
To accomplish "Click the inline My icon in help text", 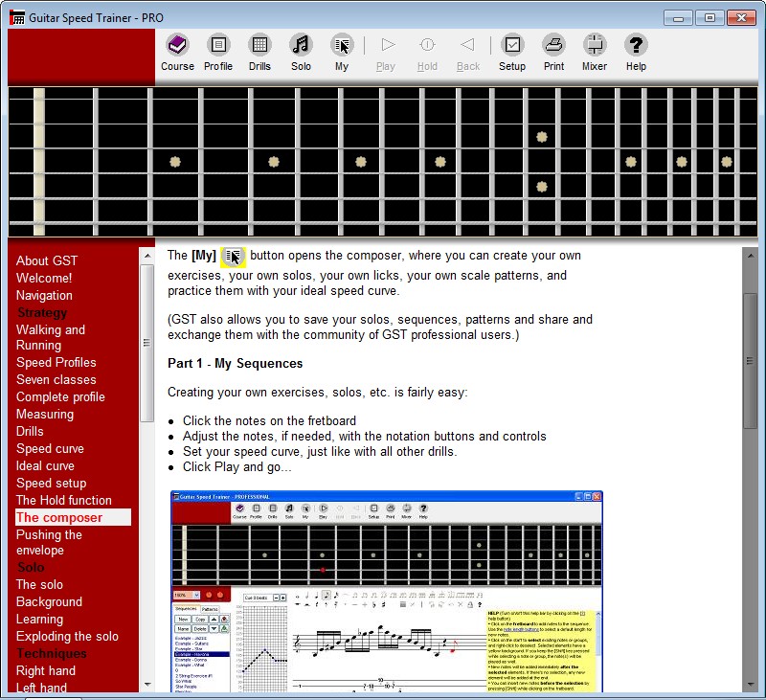I will (x=233, y=257).
